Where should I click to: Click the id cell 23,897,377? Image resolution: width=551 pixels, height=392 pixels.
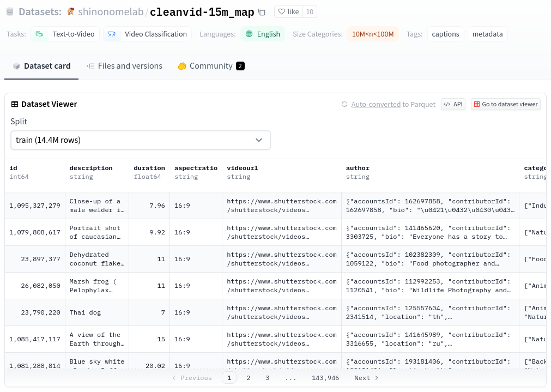pyautogui.click(x=35, y=259)
